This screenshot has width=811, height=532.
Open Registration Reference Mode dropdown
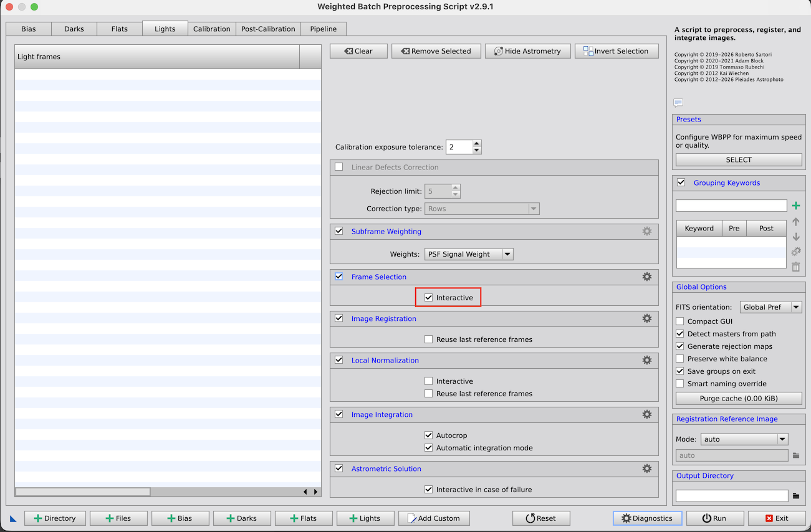pyautogui.click(x=744, y=439)
